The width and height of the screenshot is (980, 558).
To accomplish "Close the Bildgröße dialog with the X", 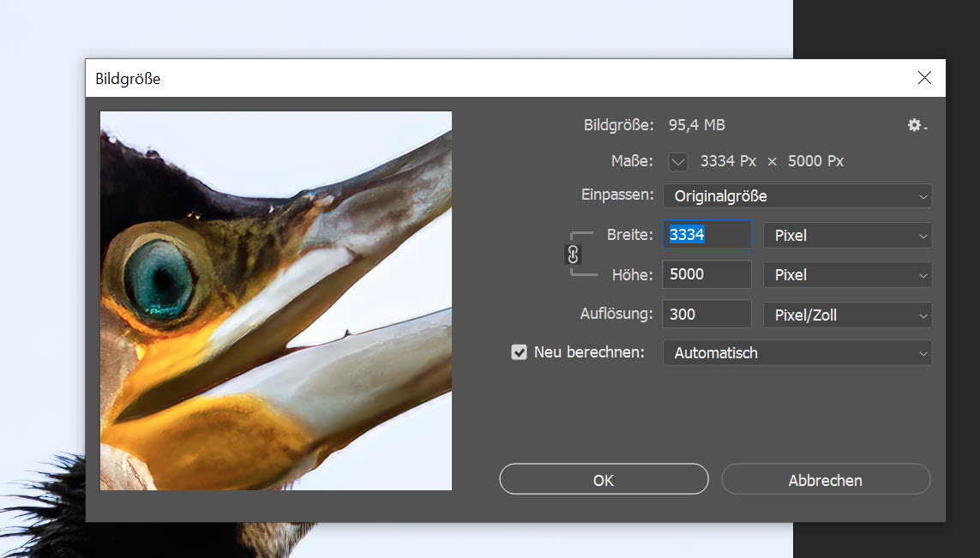I will 924,77.
